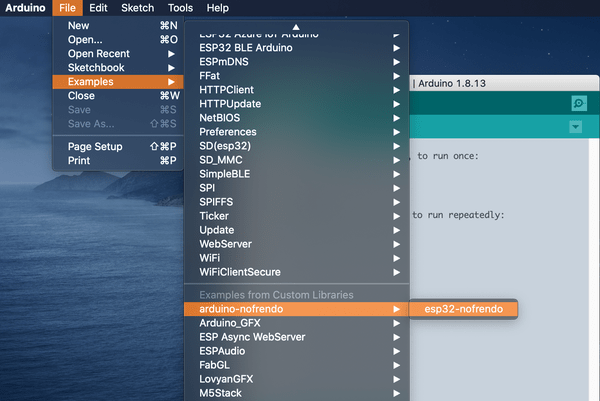Open Ticker examples submenu

(297, 216)
